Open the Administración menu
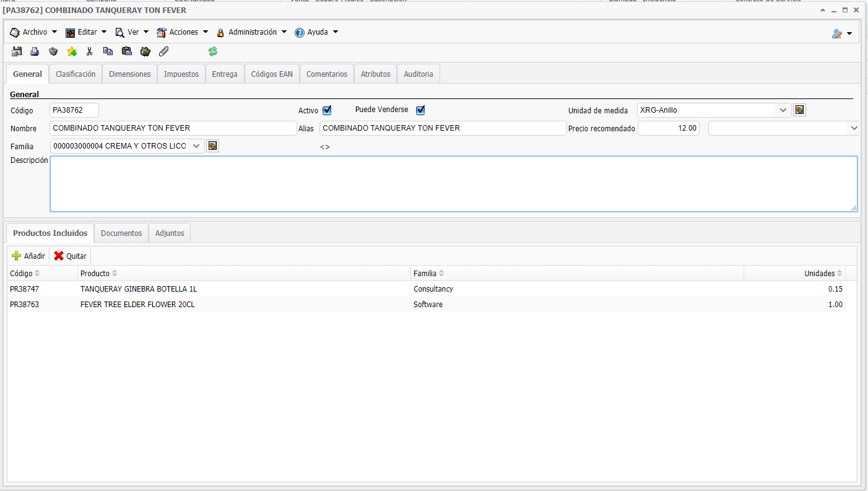This screenshot has height=491, width=868. pyautogui.click(x=251, y=32)
